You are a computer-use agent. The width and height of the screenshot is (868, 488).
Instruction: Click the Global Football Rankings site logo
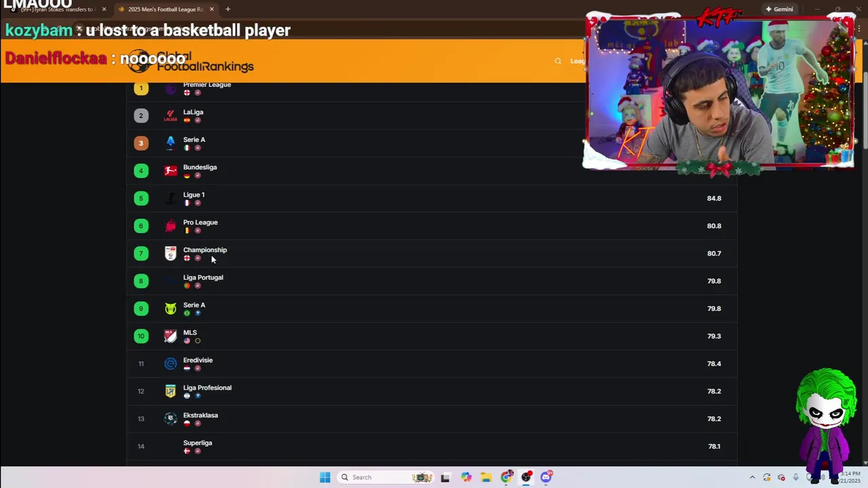tap(191, 61)
